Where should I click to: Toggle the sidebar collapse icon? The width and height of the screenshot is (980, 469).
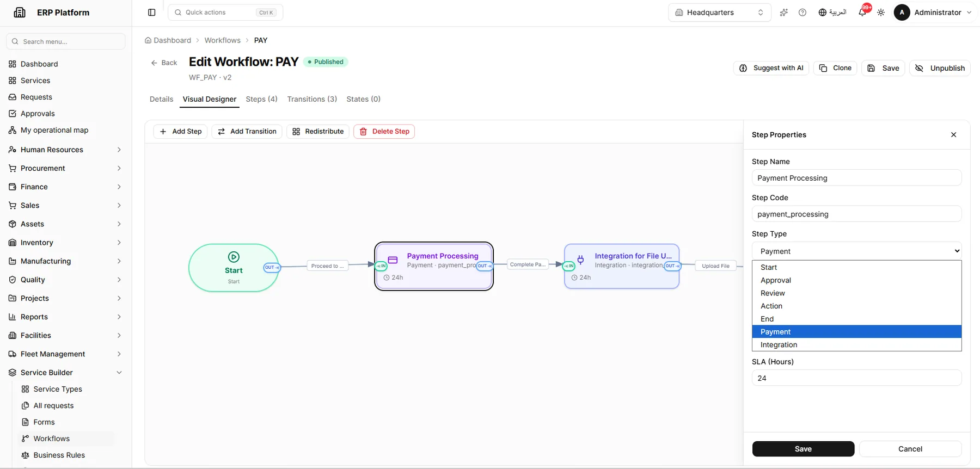click(152, 13)
